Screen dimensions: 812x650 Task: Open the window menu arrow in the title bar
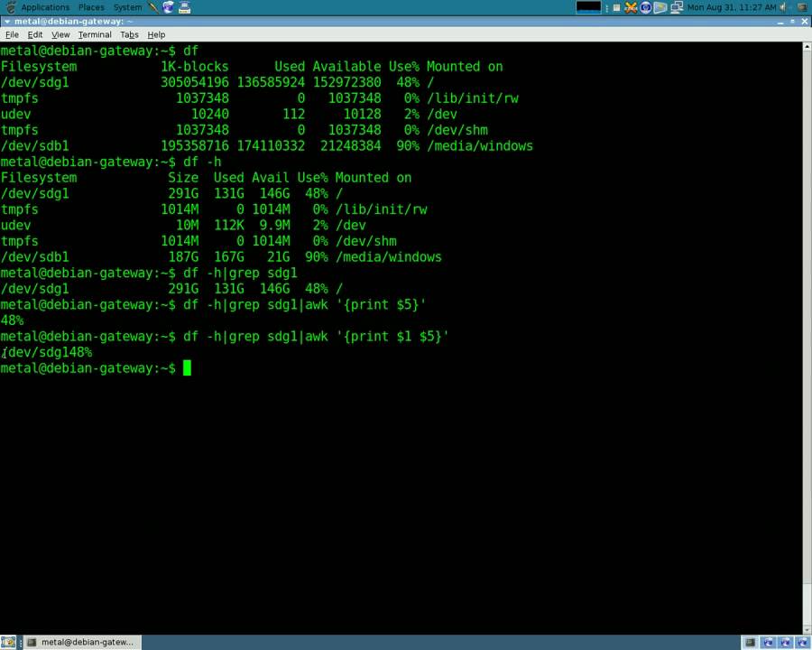[7, 22]
